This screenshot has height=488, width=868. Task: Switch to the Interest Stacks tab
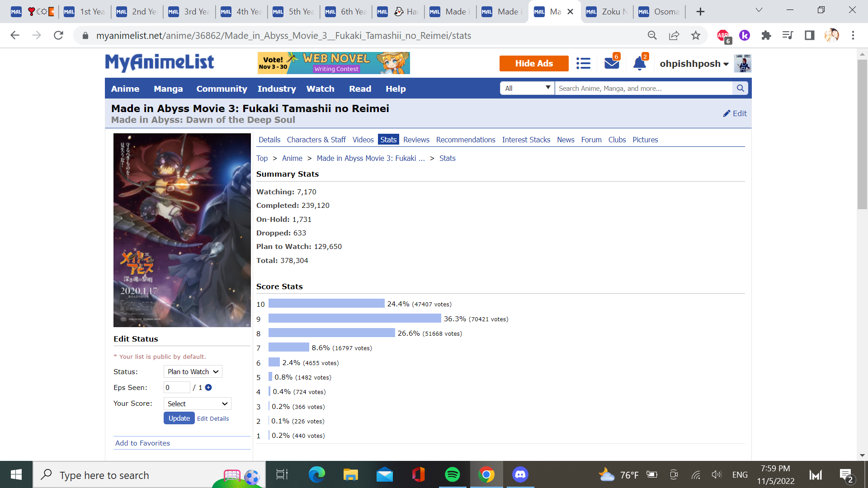click(526, 140)
